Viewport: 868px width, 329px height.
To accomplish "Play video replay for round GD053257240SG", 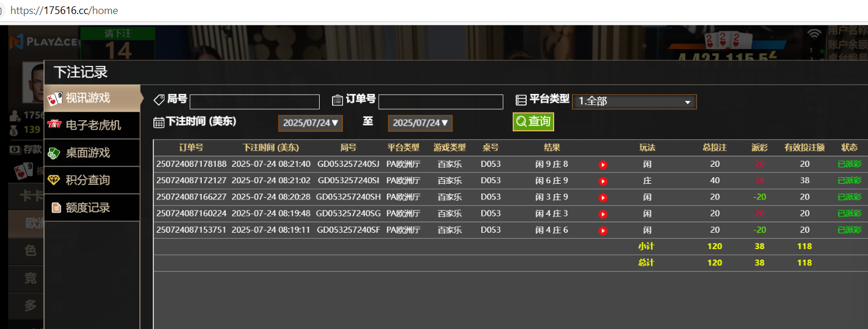I will (603, 214).
